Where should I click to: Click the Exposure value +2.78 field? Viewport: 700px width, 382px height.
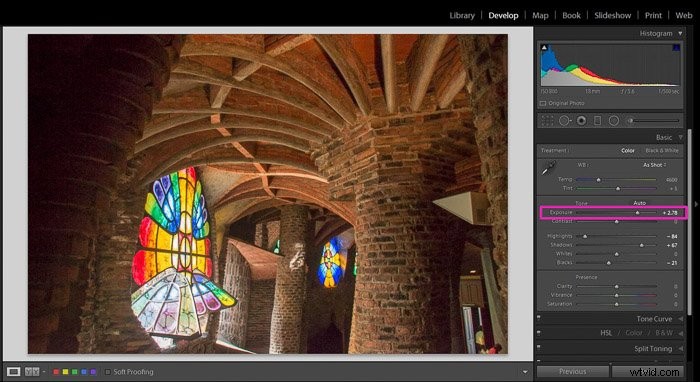[x=670, y=213]
